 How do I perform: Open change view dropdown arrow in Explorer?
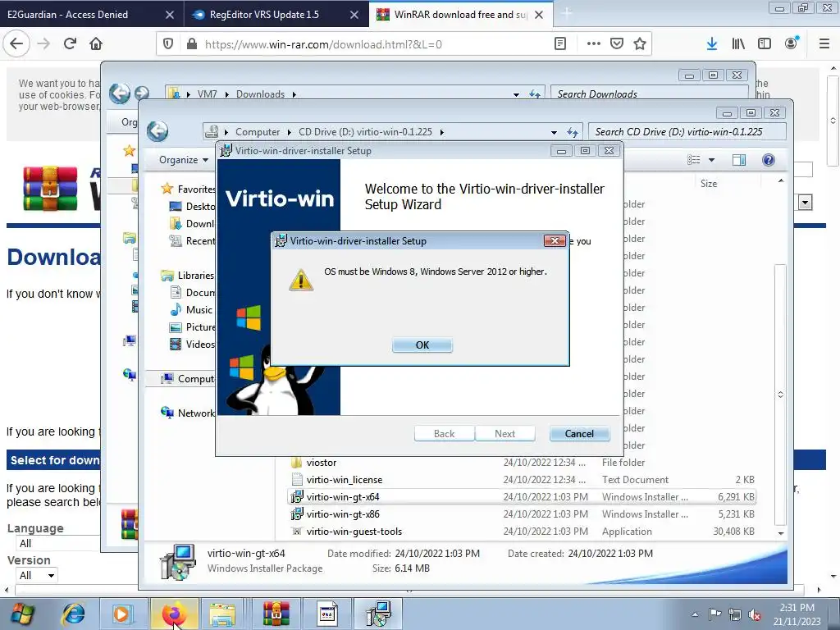coord(711,160)
